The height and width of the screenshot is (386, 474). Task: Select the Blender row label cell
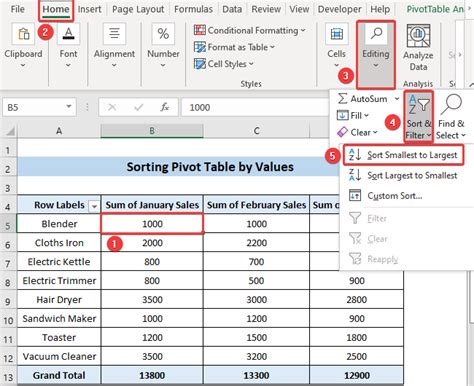[59, 223]
